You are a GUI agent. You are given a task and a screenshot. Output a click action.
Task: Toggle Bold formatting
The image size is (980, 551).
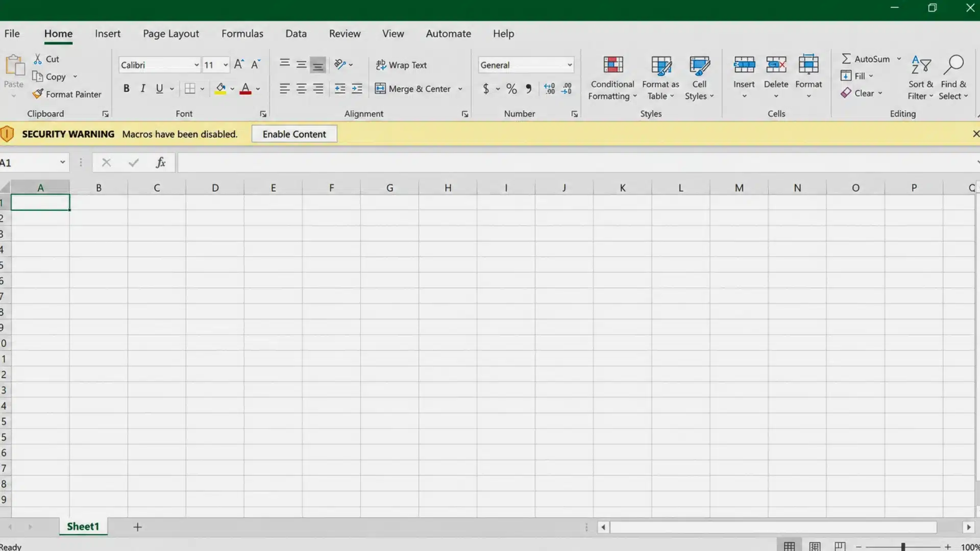[126, 89]
